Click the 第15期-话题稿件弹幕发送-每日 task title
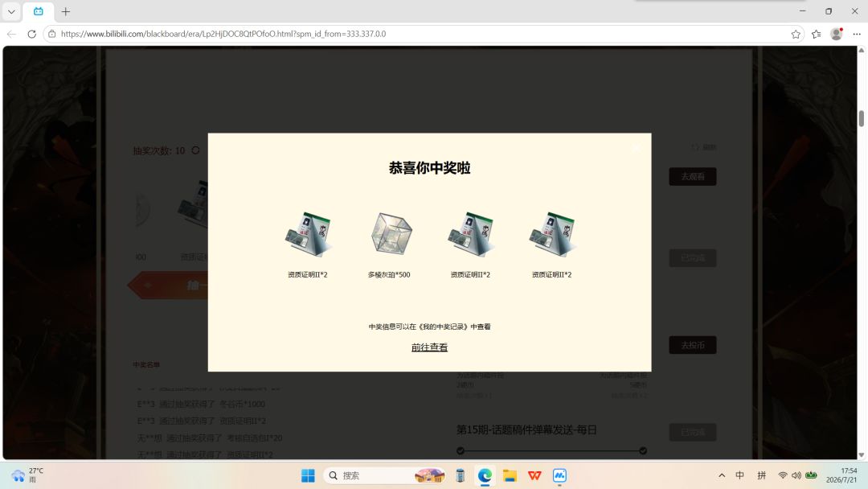868x489 pixels. point(526,429)
